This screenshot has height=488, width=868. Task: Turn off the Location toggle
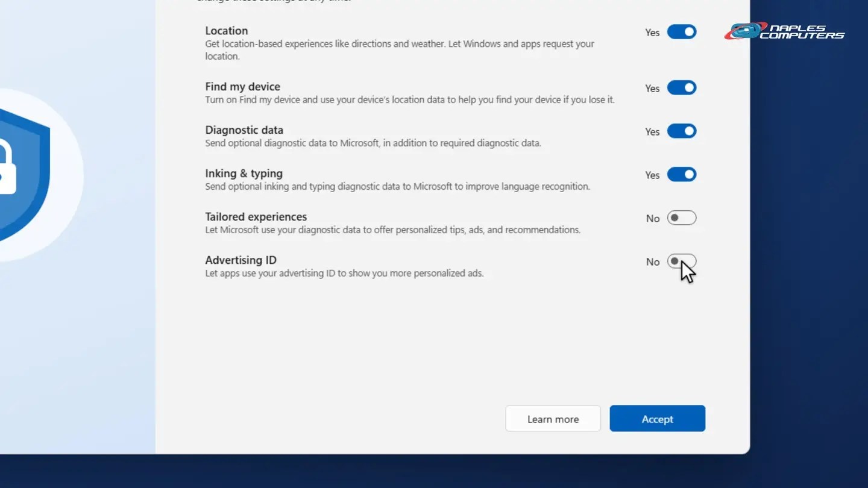tap(682, 32)
